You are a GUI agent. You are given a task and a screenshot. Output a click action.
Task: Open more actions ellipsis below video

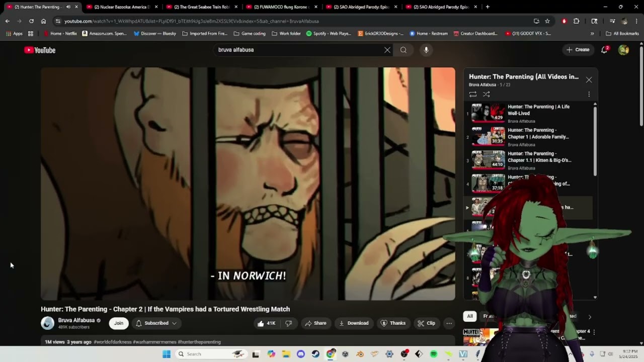tap(449, 323)
